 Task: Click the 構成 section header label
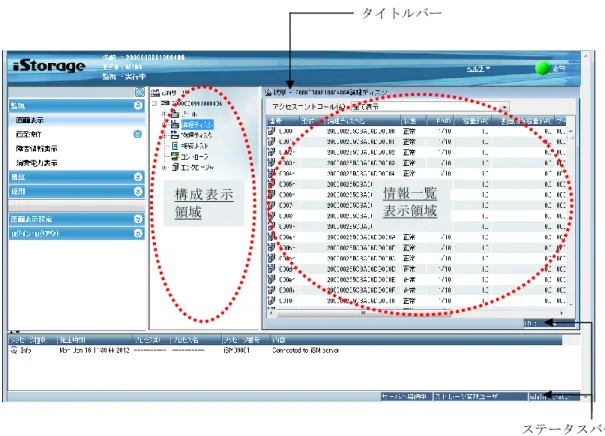point(18,177)
